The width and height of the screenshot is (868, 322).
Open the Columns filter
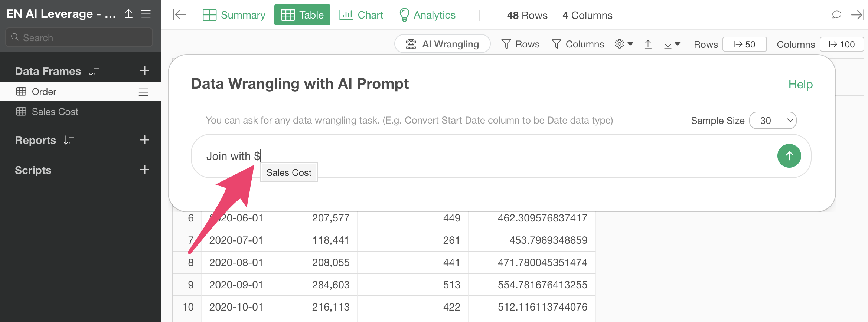[578, 44]
